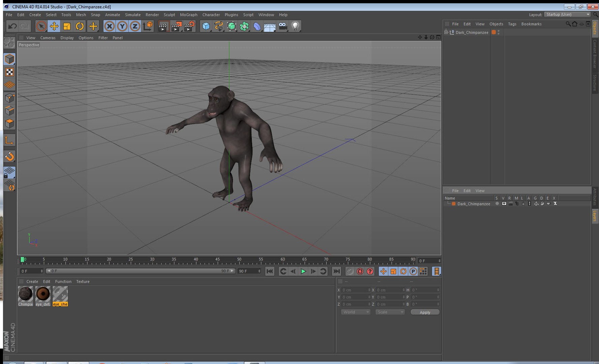Click Make Editable icon in left palette
The height and width of the screenshot is (364, 599).
(9, 43)
